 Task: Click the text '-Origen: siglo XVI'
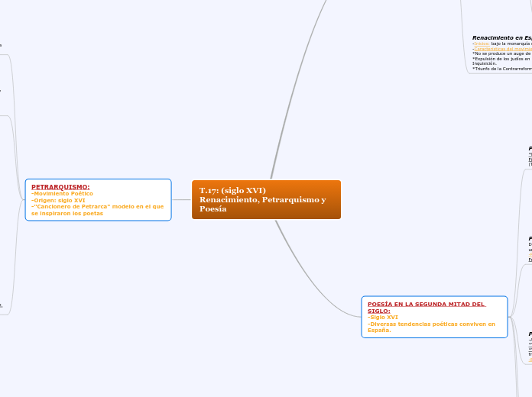(x=58, y=200)
